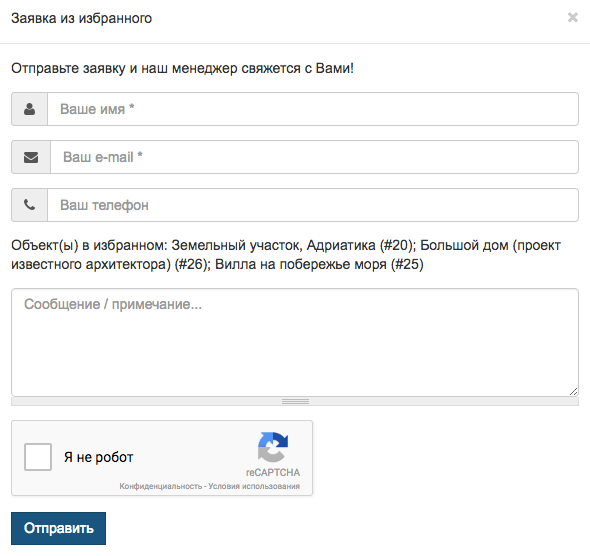Check the 'Я не робот' checkbox

coord(38,457)
